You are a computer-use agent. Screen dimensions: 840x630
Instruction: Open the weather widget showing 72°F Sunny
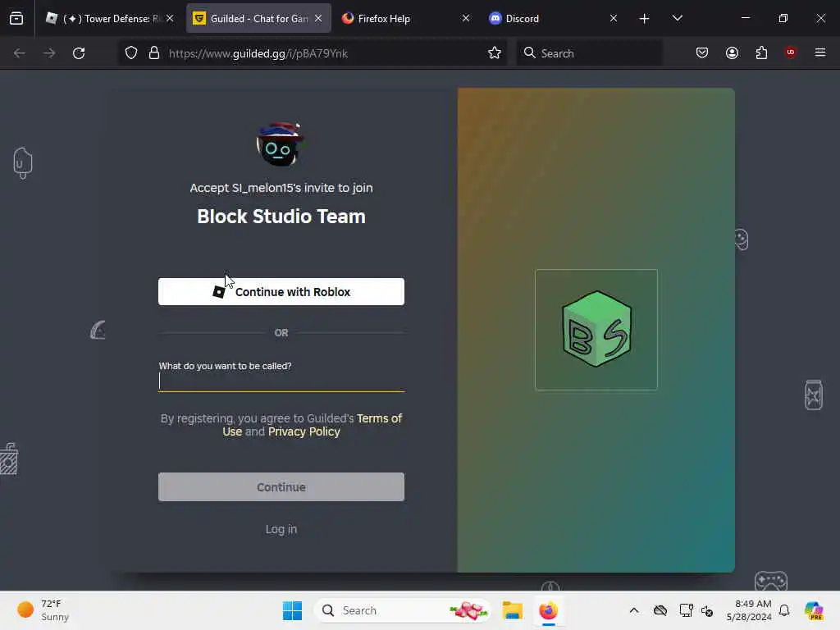(x=44, y=610)
